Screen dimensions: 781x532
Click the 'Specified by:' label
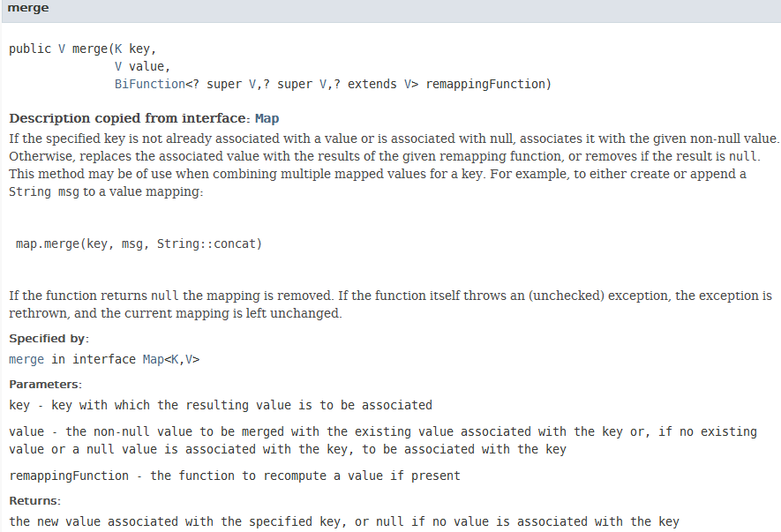49,339
